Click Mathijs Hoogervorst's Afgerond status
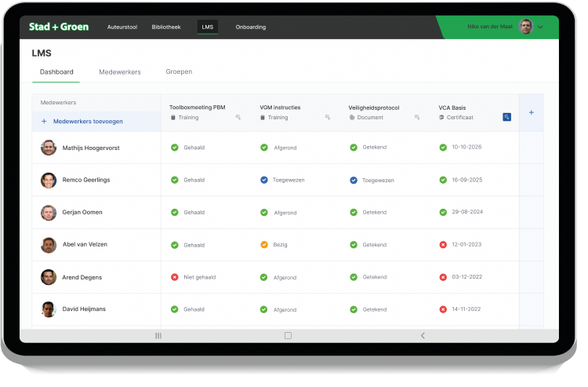This screenshot has width=588, height=387. (x=285, y=148)
